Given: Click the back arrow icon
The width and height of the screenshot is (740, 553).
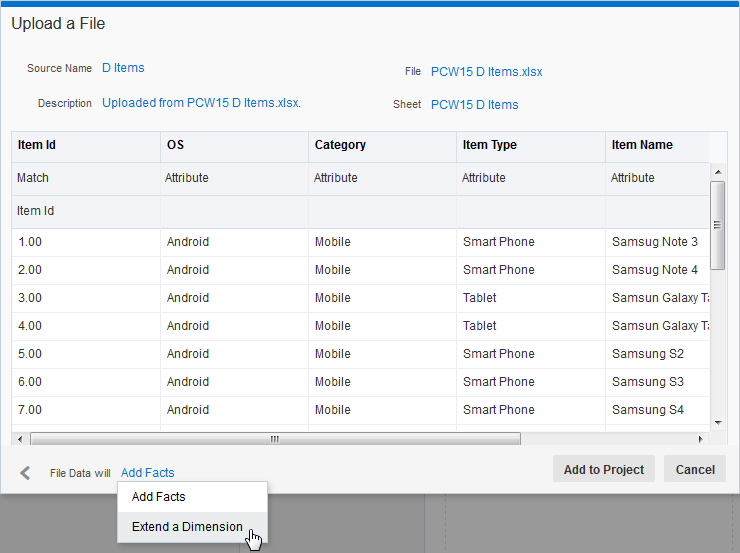Looking at the screenshot, I should click(25, 473).
